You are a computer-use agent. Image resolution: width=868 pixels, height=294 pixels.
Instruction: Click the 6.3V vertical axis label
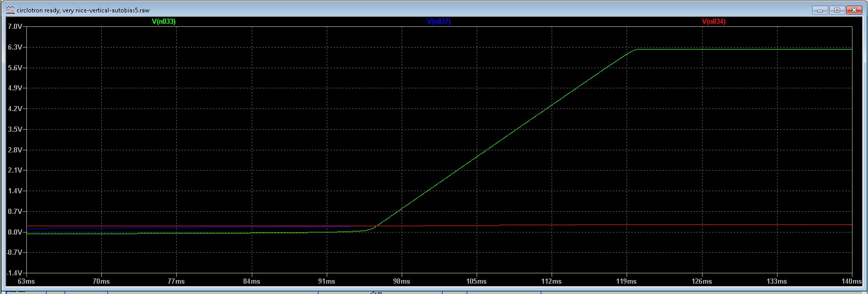pyautogui.click(x=14, y=47)
